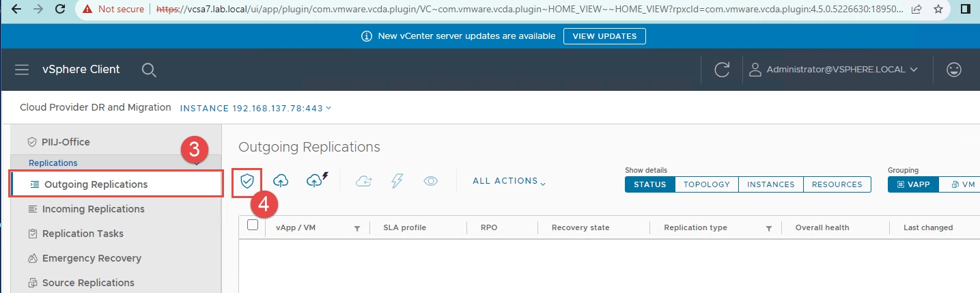Expand the ALL ACTIONS dropdown
Screen dimensions: 980x293
[x=509, y=181]
